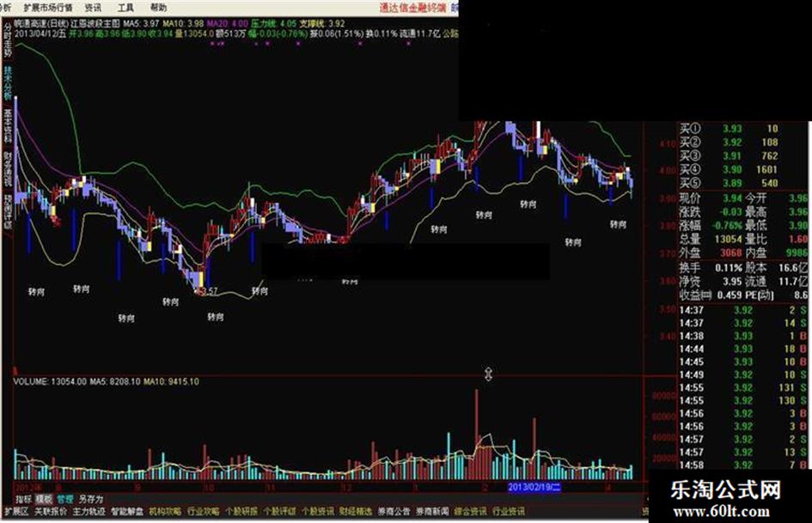Select the 买⑤ bid row at 3.89
Image resolution: width=812 pixels, height=523 pixels.
pyautogui.click(x=730, y=183)
